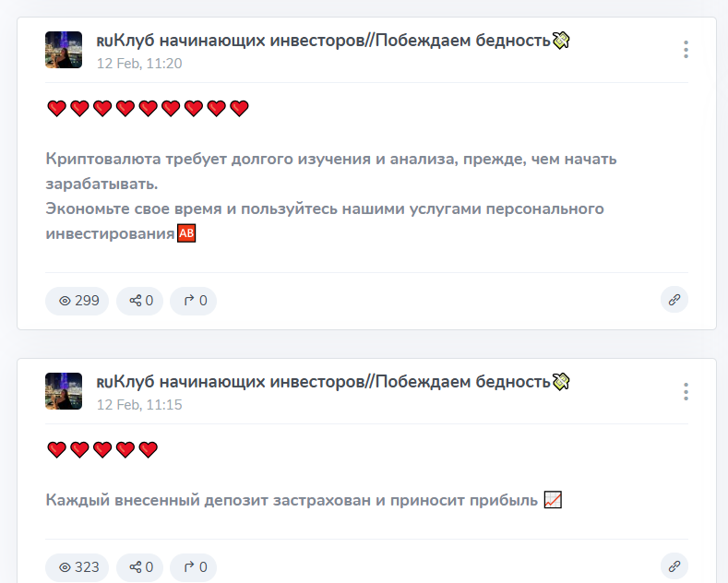Copy link icon of the 11:20 post
Viewport: 728px width, 583px height.
point(674,300)
